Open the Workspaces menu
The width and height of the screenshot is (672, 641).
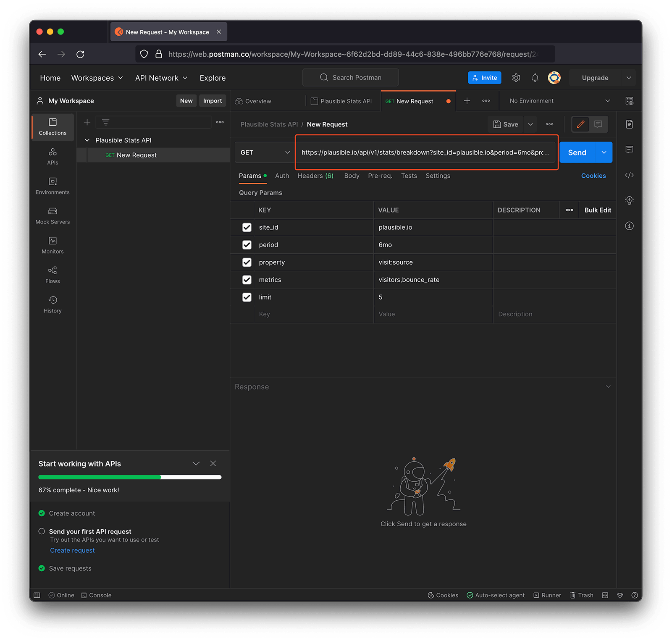(x=97, y=78)
